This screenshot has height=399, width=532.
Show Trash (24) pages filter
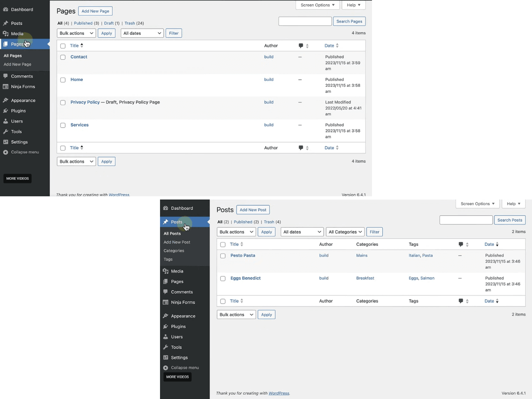coord(134,23)
